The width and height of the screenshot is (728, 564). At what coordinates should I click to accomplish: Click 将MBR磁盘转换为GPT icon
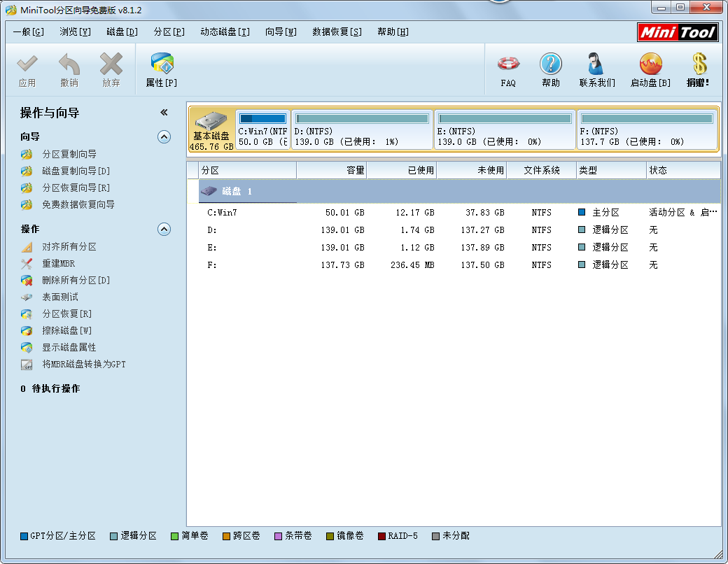pyautogui.click(x=27, y=365)
